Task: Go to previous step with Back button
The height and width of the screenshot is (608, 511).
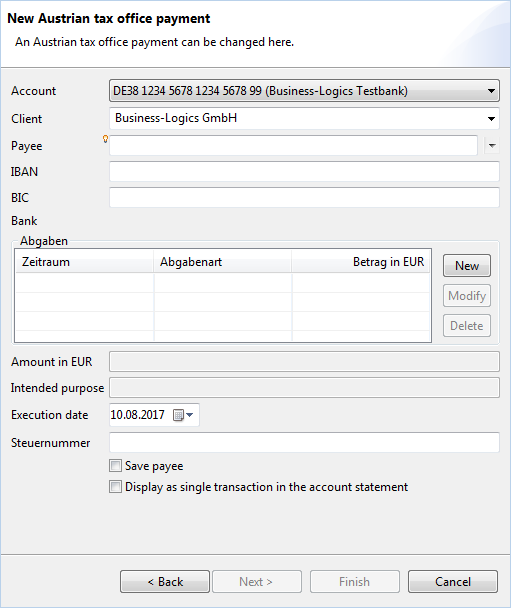Action: click(x=165, y=582)
